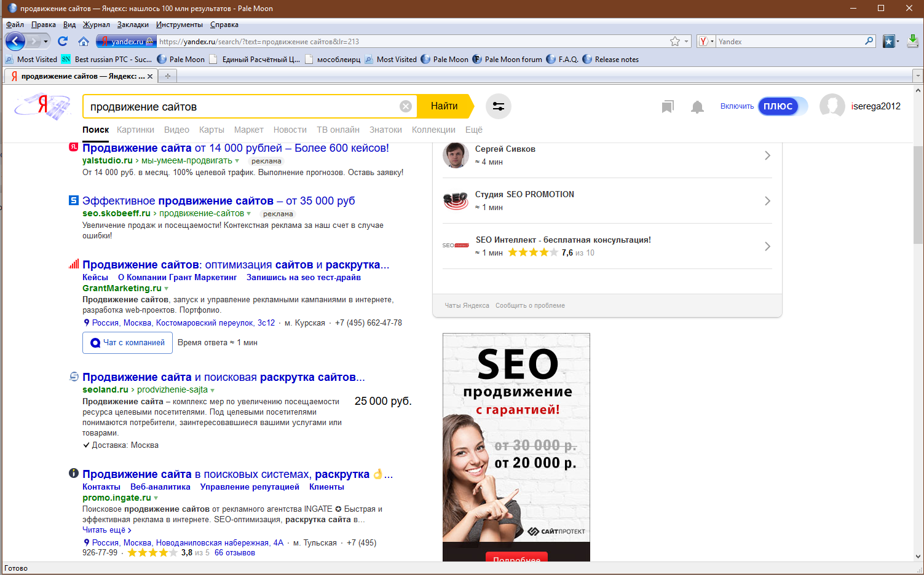Viewport: 924px width, 575px height.
Task: Open chat with Сергей Сивков via chevron
Action: pos(767,155)
